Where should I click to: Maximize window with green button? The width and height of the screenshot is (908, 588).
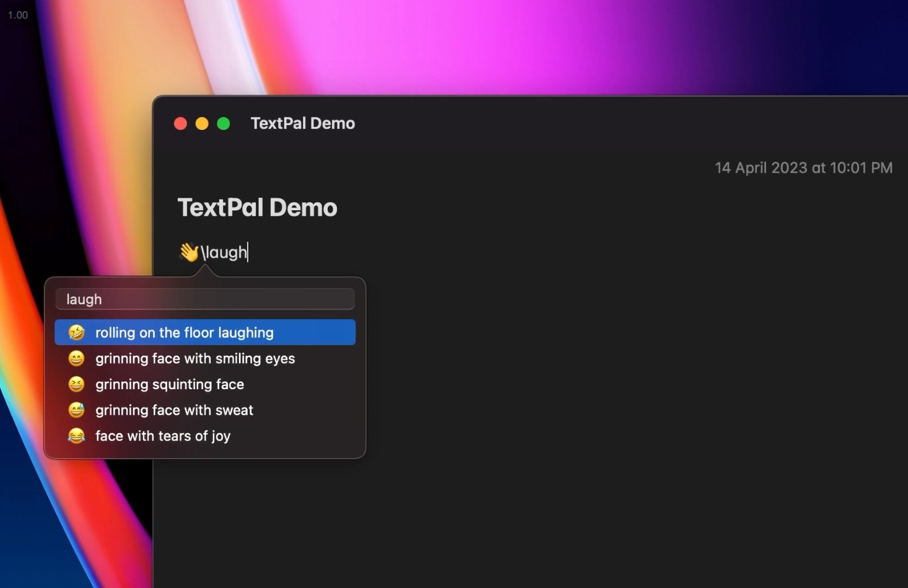(x=224, y=124)
